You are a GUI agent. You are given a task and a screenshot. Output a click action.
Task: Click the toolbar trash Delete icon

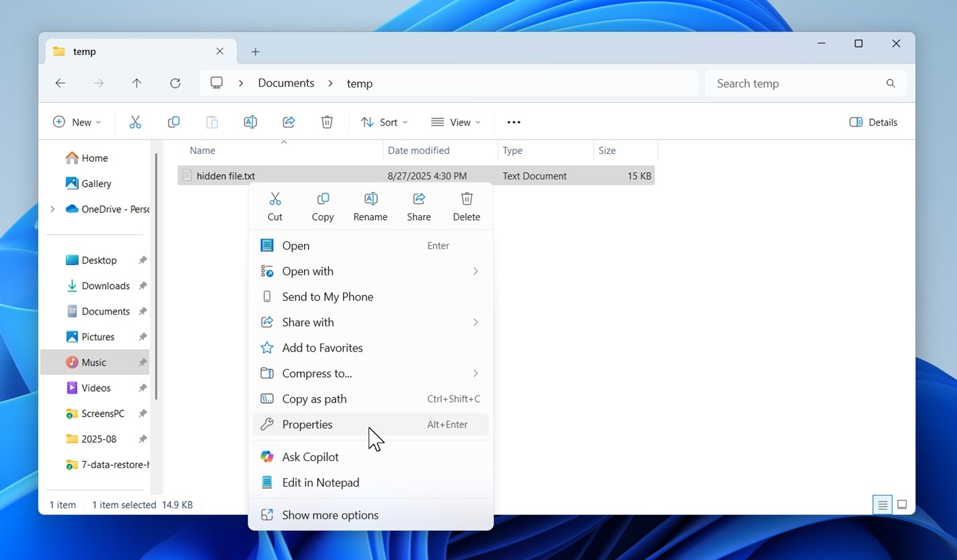point(327,122)
